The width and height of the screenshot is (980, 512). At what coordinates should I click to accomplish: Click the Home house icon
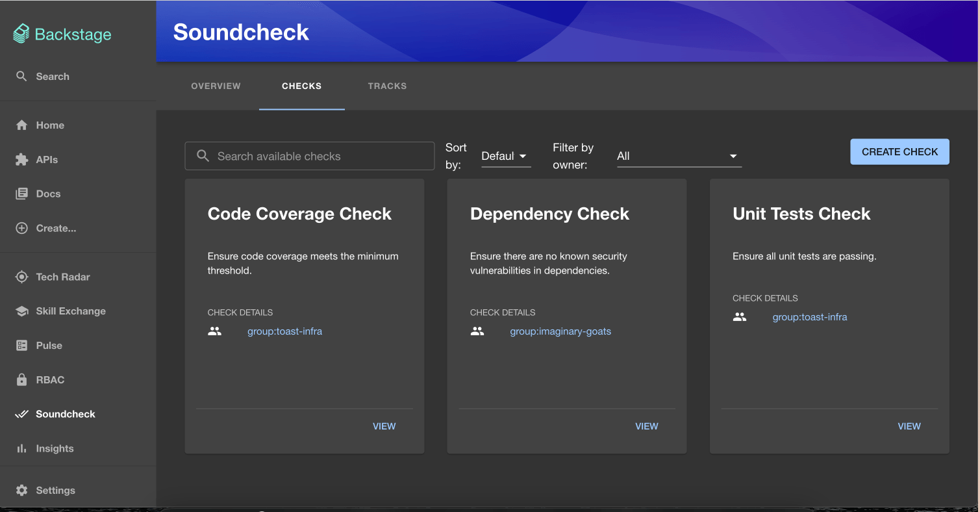[21, 125]
